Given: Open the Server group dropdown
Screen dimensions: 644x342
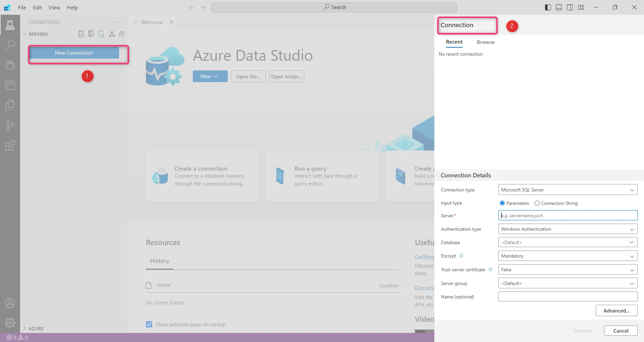Looking at the screenshot, I should pyautogui.click(x=568, y=283).
